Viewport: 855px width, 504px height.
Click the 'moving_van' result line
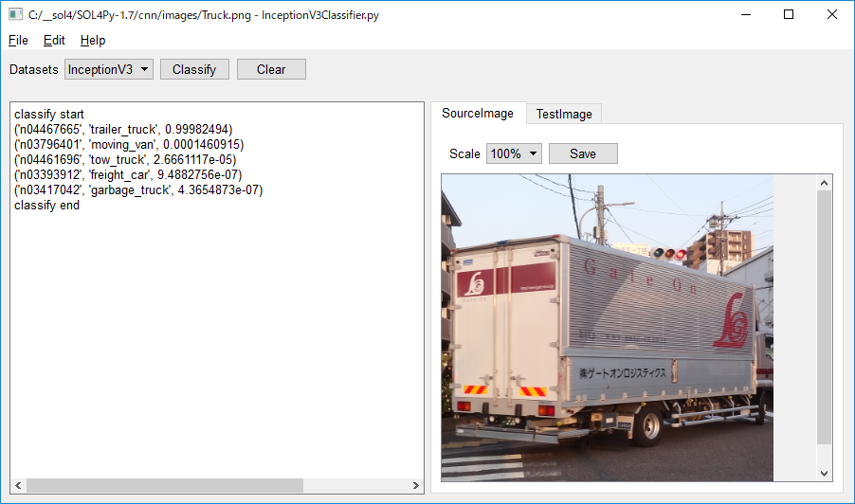129,144
